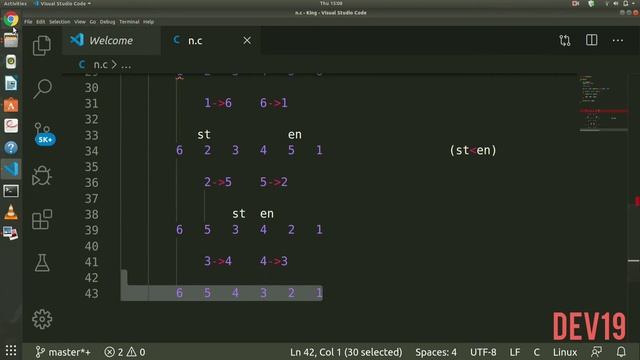Screen dimensions: 640x360
Task: Click the Open Changes compare icon
Action: click(565, 40)
